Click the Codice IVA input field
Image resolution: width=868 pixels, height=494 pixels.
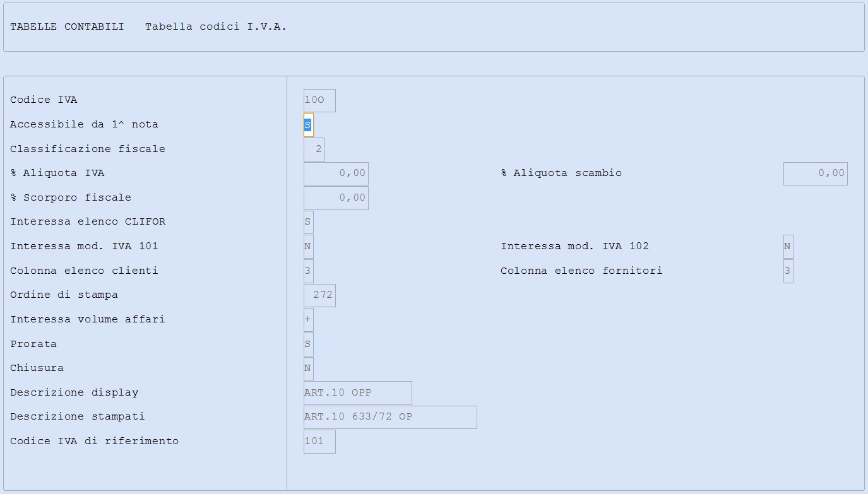point(319,100)
